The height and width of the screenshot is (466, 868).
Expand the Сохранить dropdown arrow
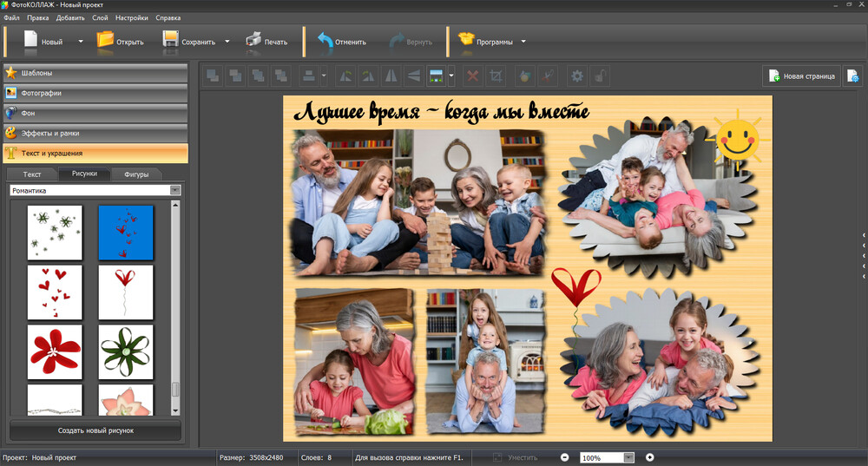click(227, 42)
